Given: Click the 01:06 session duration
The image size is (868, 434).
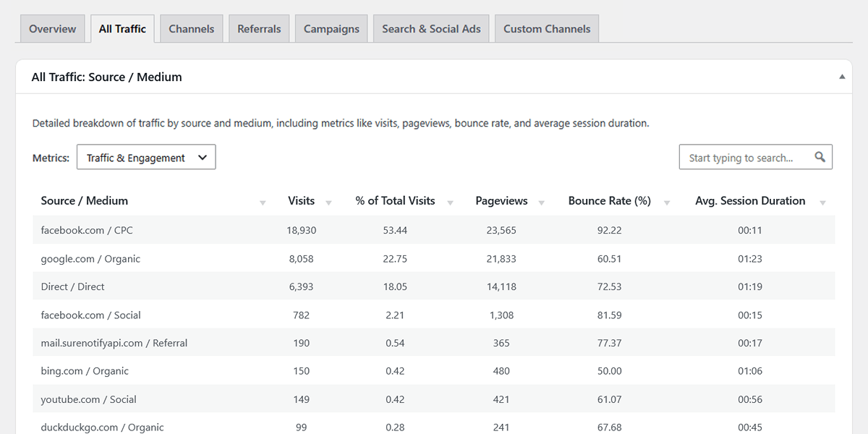Looking at the screenshot, I should click(x=750, y=371).
